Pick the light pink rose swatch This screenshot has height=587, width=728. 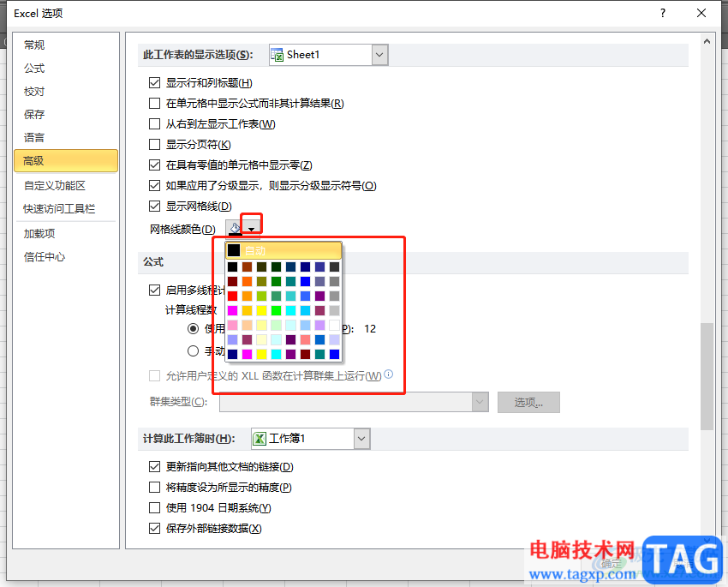(x=233, y=325)
